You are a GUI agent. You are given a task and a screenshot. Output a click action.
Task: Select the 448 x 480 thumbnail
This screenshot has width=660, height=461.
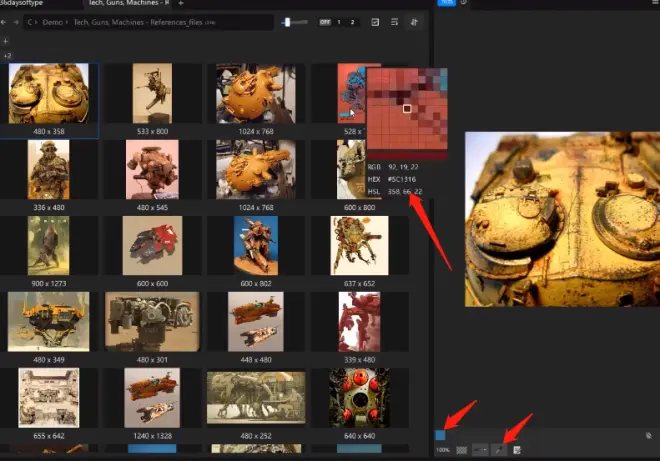pos(256,322)
